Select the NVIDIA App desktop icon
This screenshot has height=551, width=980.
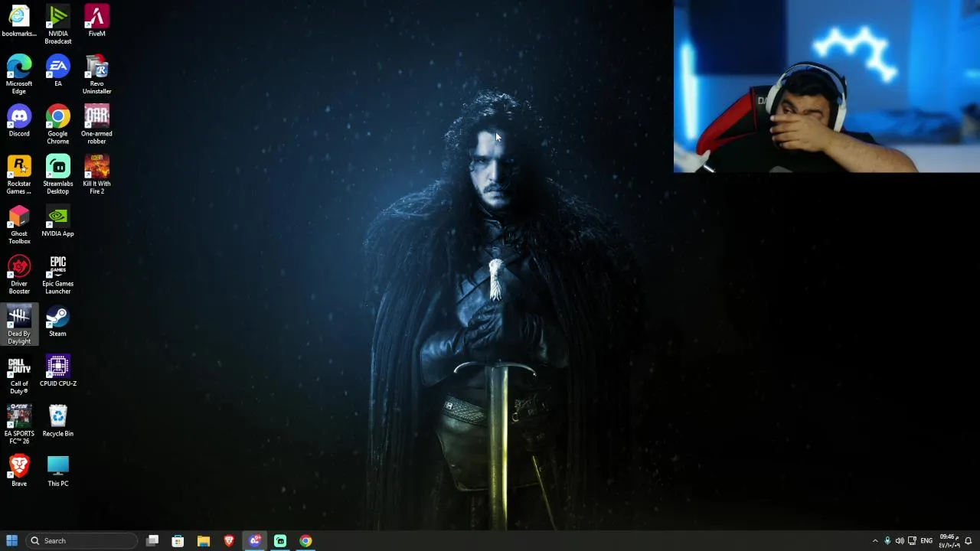point(58,221)
